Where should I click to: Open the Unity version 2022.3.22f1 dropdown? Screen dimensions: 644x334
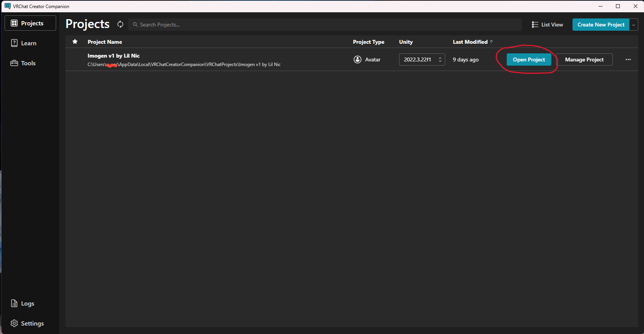[422, 60]
